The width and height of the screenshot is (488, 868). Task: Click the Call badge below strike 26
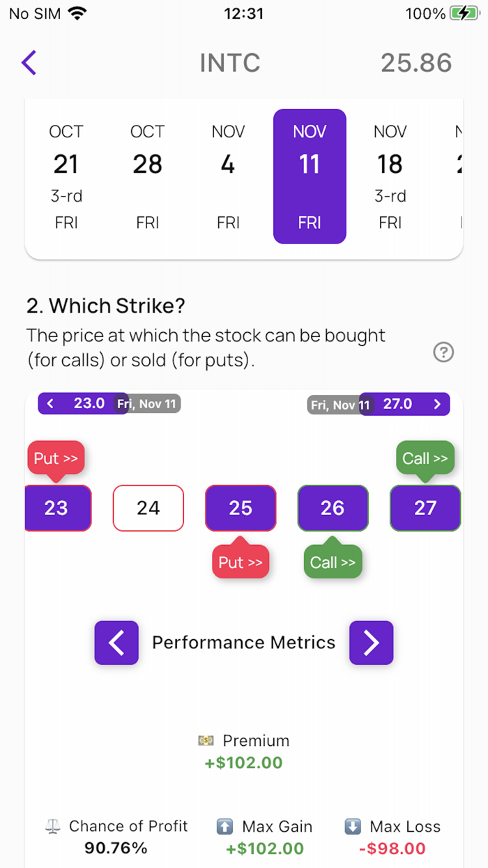(x=333, y=560)
